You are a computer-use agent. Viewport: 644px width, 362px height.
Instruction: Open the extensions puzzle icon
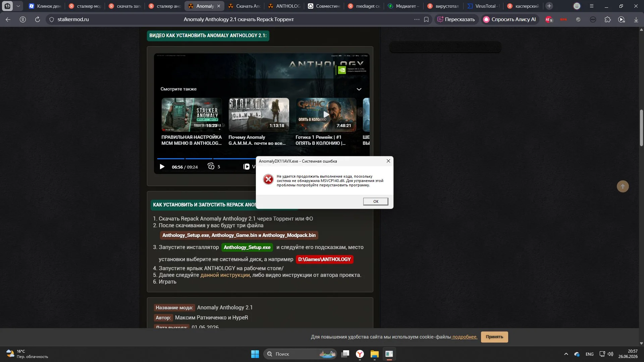(608, 19)
